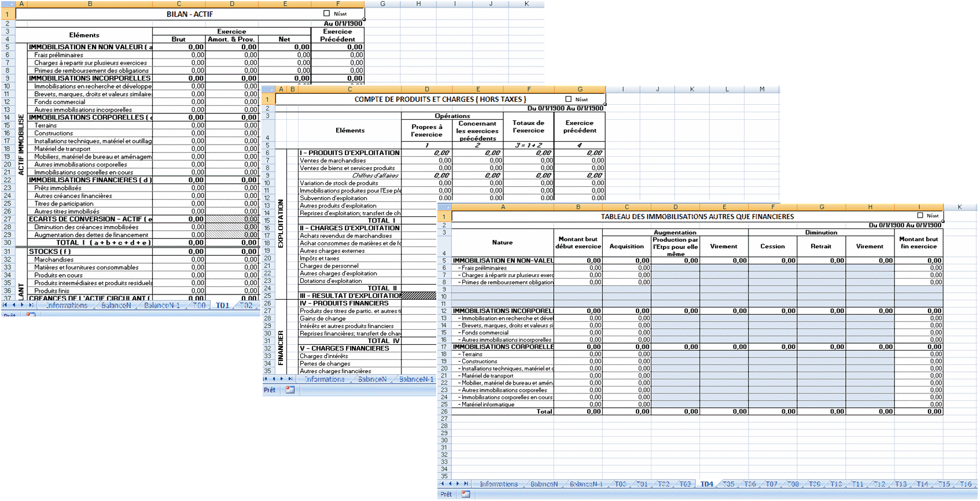980x501 pixels.
Task: Jump to last sheet in Tableau des Immobilisations window
Action: point(466,484)
